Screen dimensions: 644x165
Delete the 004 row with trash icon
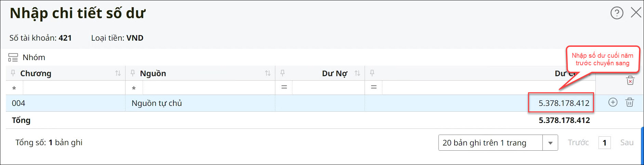pos(630,102)
